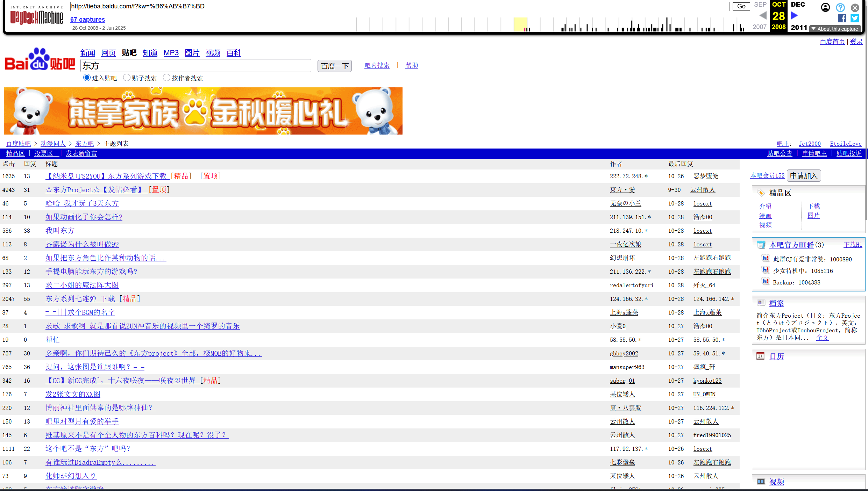Click the 吧内搜索 link
The height and width of the screenshot is (491, 868).
click(377, 65)
